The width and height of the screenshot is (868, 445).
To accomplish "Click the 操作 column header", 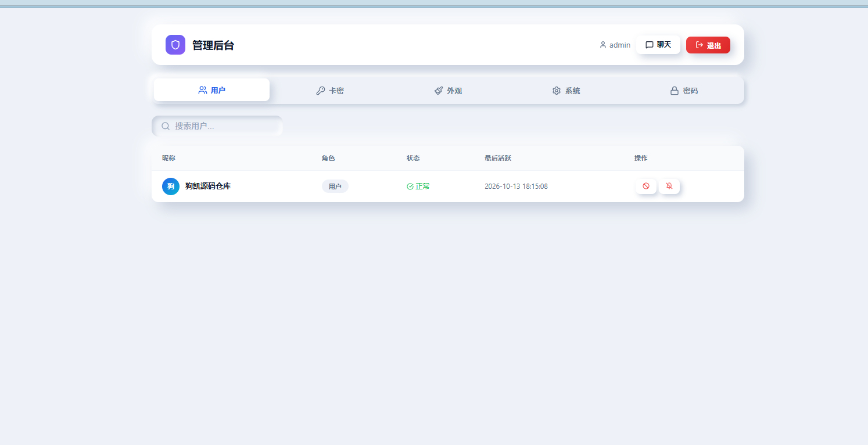I will (641, 158).
